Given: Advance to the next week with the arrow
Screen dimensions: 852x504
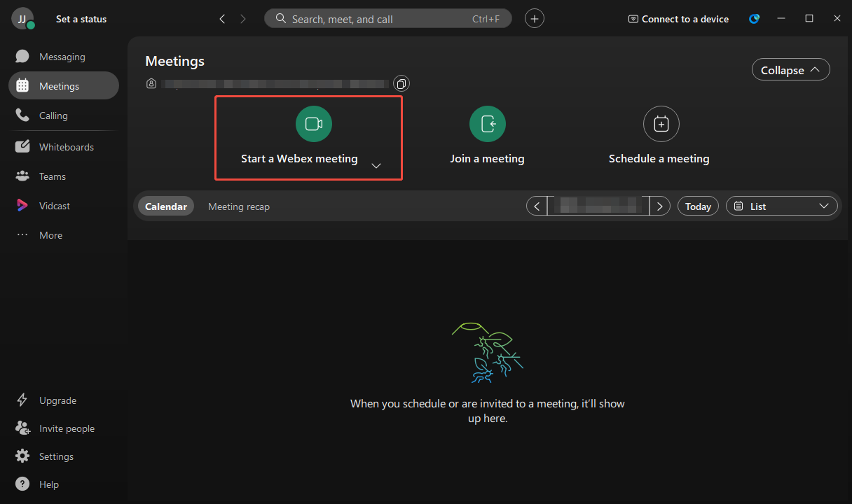Looking at the screenshot, I should [660, 205].
